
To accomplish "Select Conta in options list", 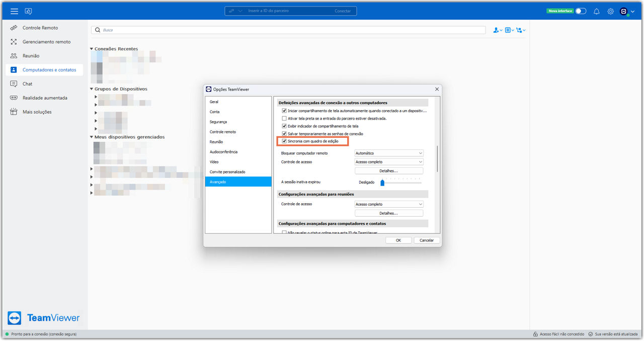I will 238,112.
